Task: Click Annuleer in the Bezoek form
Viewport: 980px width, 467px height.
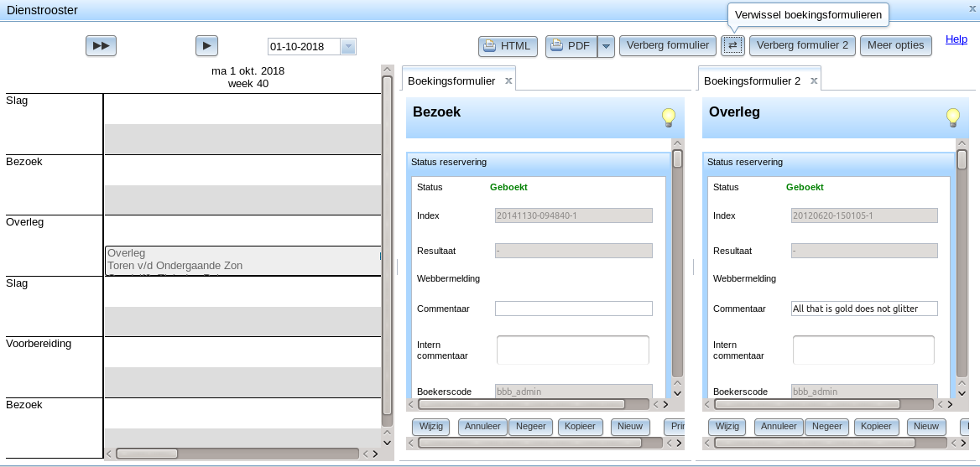Action: (483, 427)
